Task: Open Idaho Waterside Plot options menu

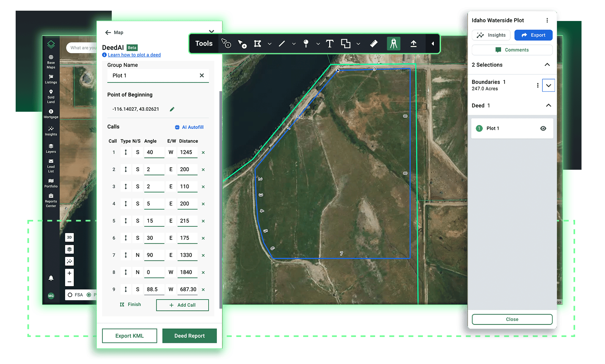Action: pyautogui.click(x=547, y=20)
